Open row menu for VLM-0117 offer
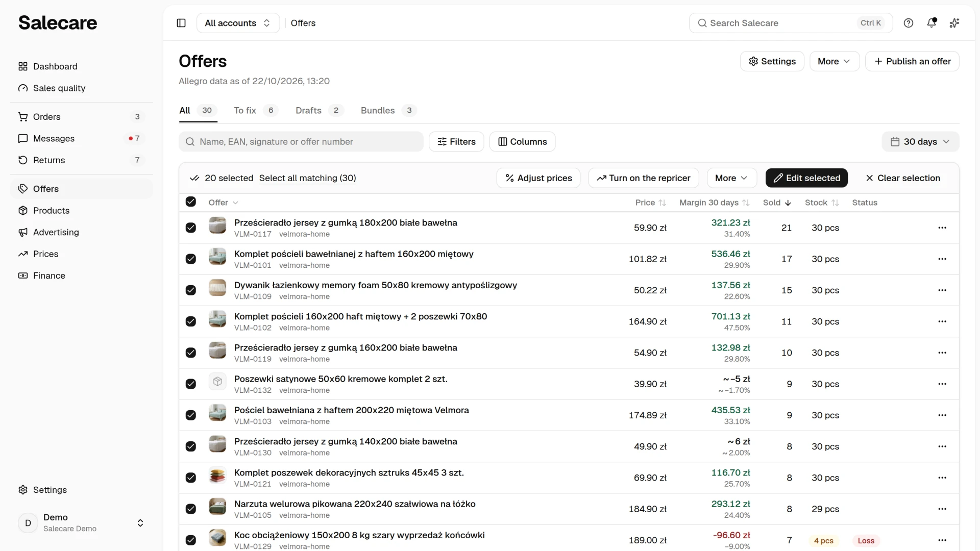The height and width of the screenshot is (551, 980). [942, 228]
